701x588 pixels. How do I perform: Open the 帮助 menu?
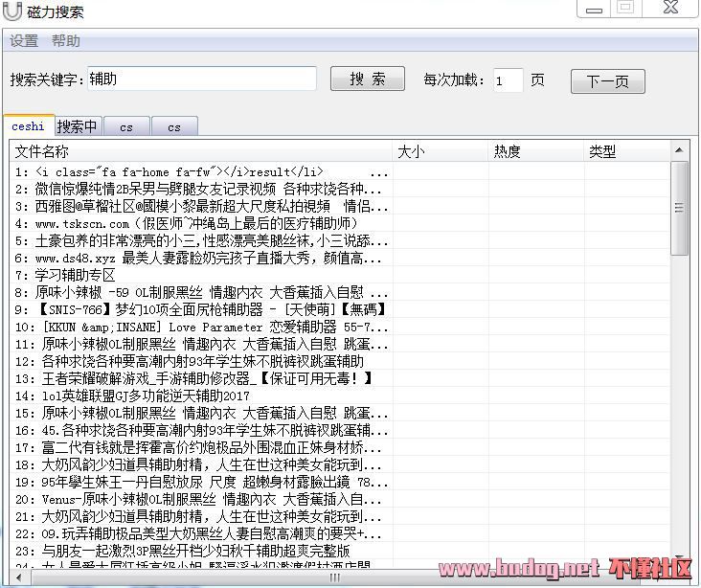tap(66, 41)
